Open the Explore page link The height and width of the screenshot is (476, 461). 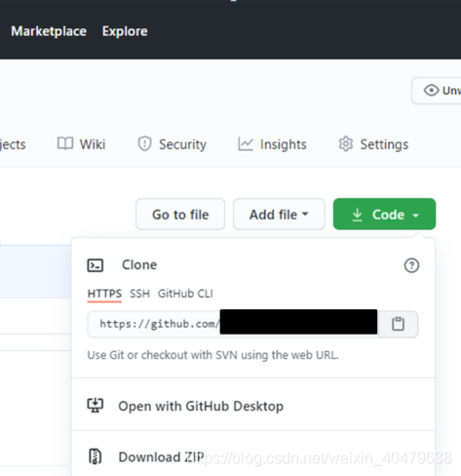pyautogui.click(x=125, y=31)
